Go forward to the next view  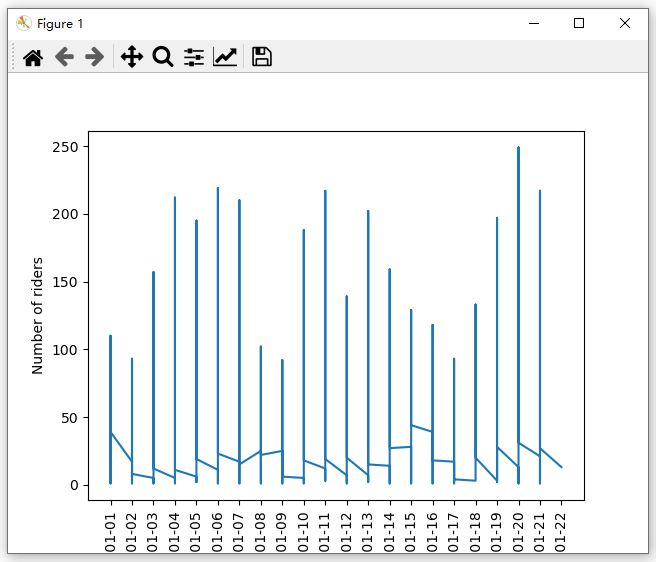tap(95, 57)
